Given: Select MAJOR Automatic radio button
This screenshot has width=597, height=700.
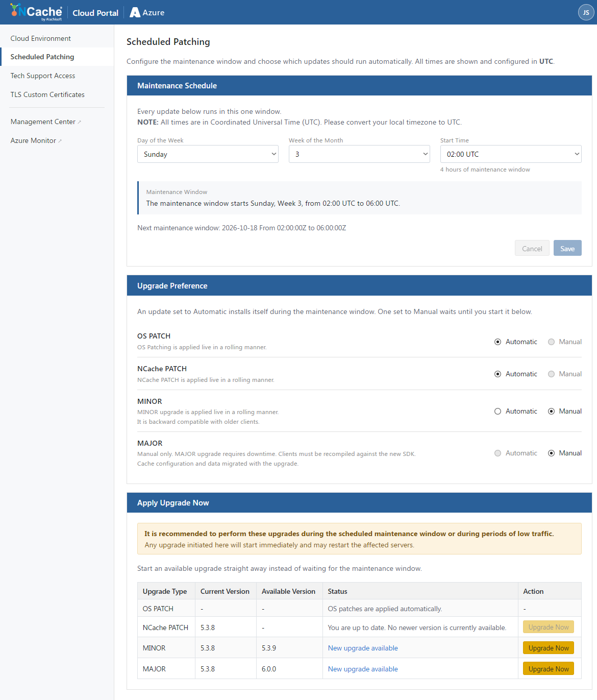Looking at the screenshot, I should [497, 453].
